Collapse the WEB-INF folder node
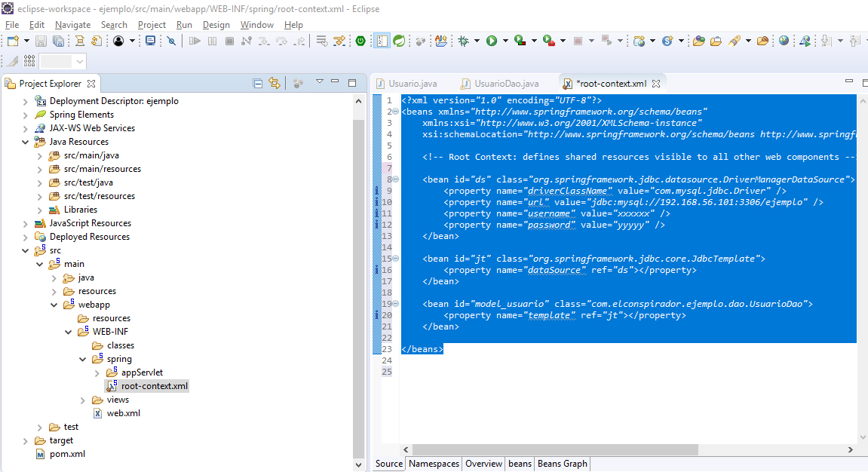868x472 pixels. tap(68, 332)
